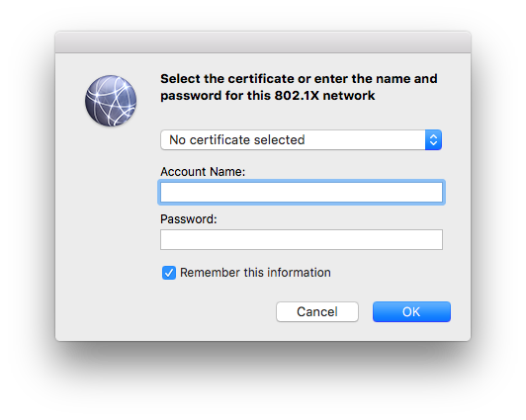This screenshot has width=526, height=420.
Task: Click inside the Password field
Action: [302, 240]
